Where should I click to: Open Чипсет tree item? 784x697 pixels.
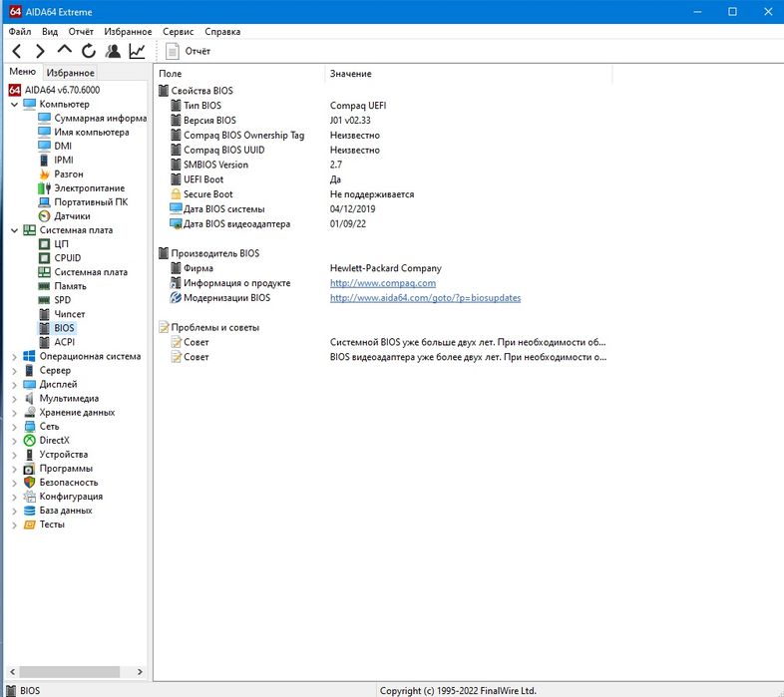(x=70, y=314)
